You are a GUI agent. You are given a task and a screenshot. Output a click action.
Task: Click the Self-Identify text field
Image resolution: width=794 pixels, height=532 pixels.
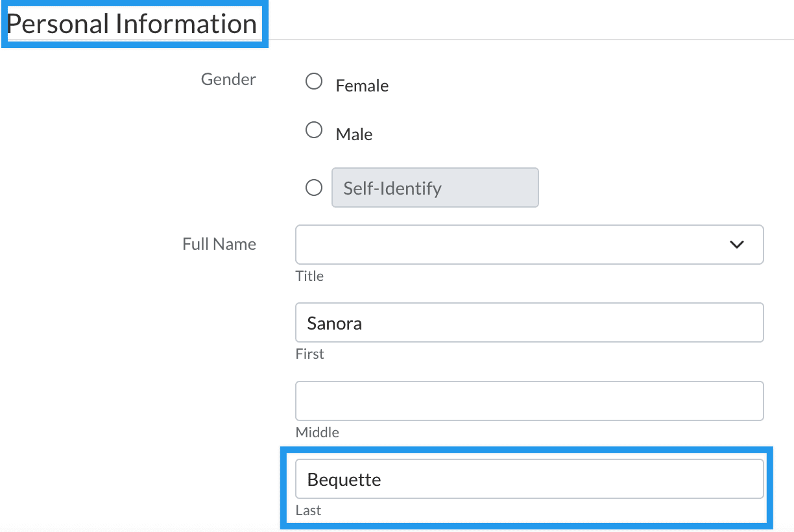click(435, 188)
